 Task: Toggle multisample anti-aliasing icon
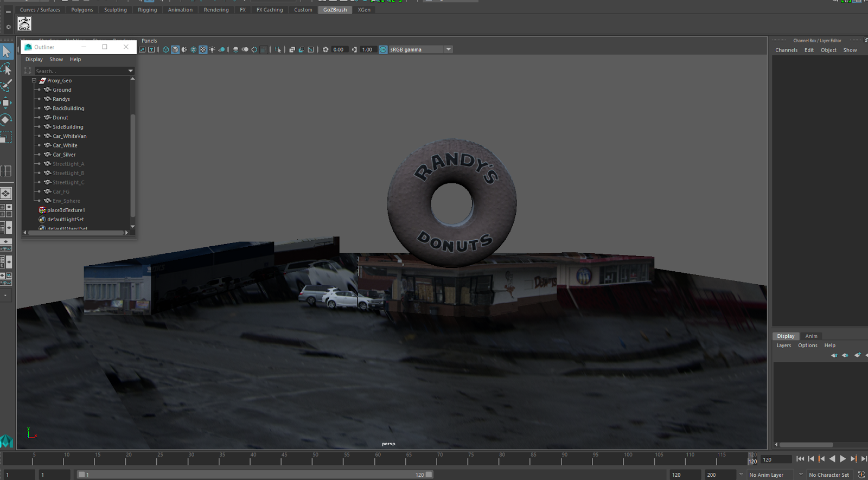[x=254, y=49]
